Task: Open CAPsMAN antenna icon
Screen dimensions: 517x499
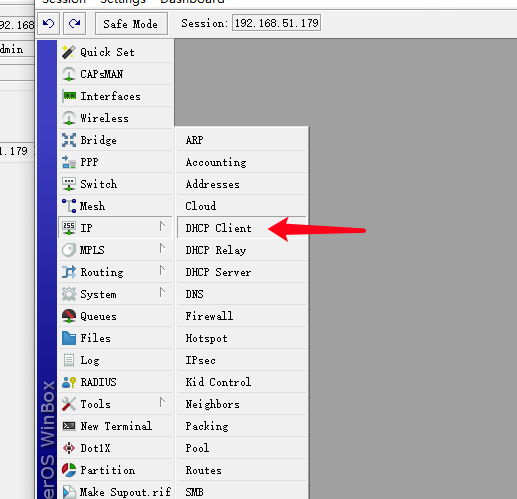Action: [69, 74]
